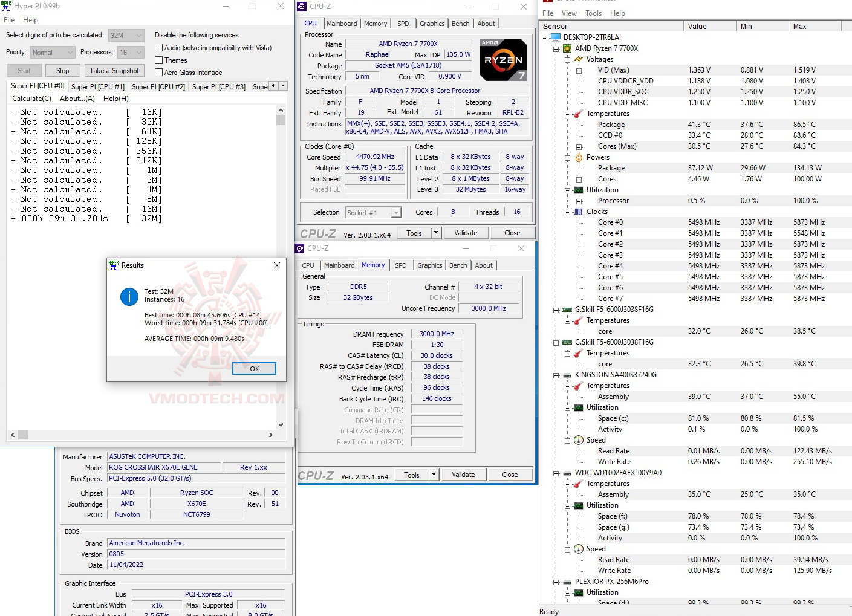Click the Sensor column header in HWMonitor

pos(612,27)
